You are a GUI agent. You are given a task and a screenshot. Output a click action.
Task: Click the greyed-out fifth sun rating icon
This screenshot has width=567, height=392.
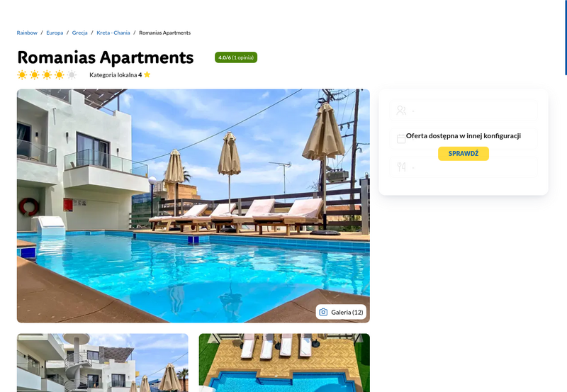[72, 75]
